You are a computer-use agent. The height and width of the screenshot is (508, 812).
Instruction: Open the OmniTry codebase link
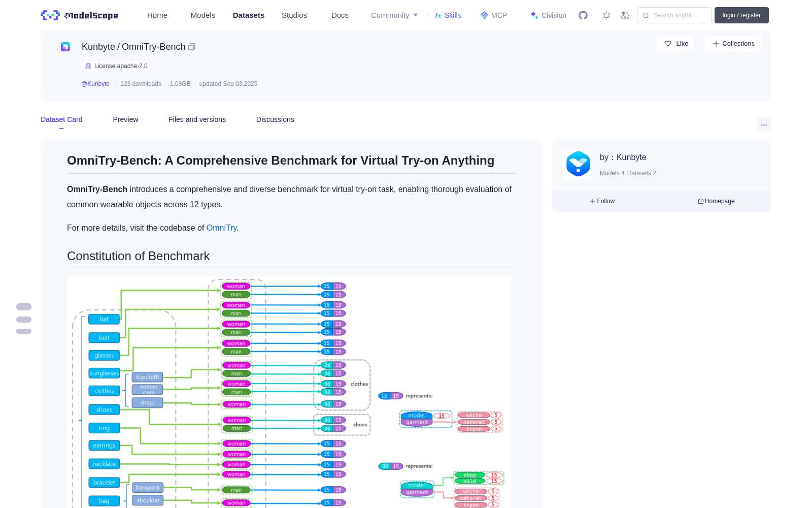tap(221, 228)
